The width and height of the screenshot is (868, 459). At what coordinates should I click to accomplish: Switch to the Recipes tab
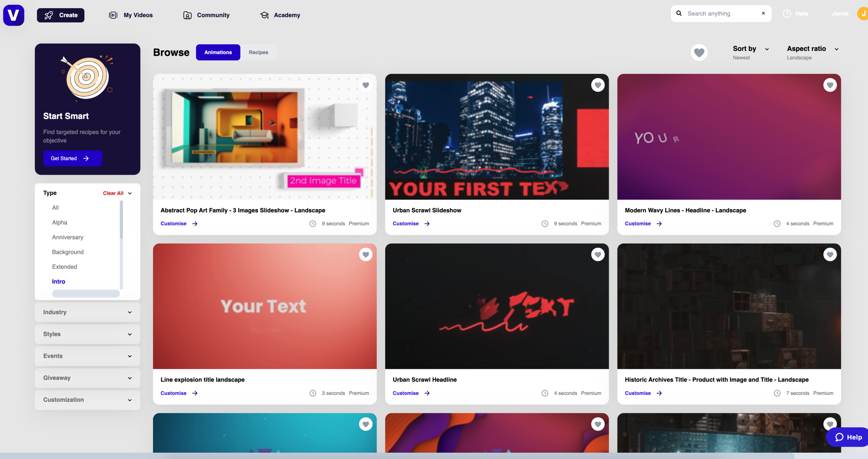coord(259,52)
